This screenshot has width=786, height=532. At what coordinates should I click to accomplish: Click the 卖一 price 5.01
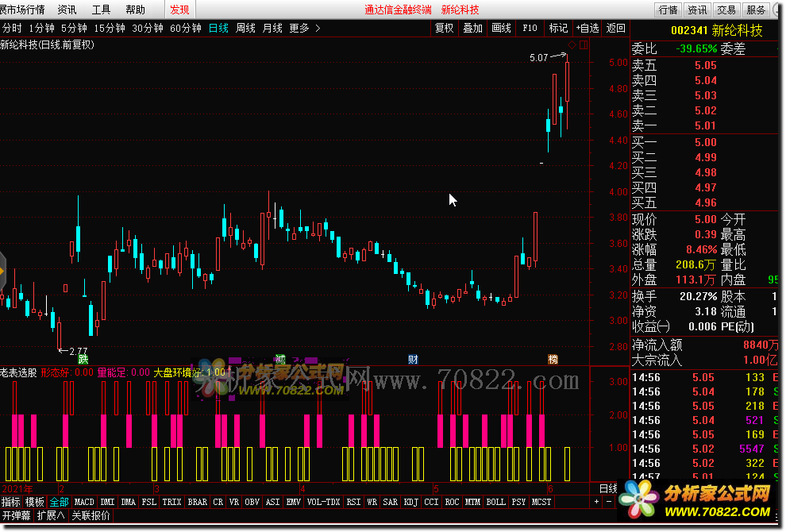[x=705, y=126]
